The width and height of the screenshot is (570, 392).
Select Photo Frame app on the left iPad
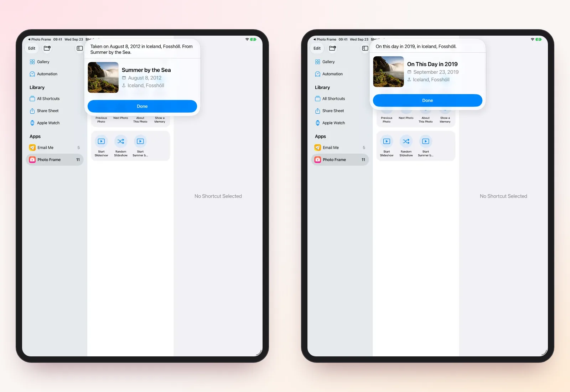point(55,160)
